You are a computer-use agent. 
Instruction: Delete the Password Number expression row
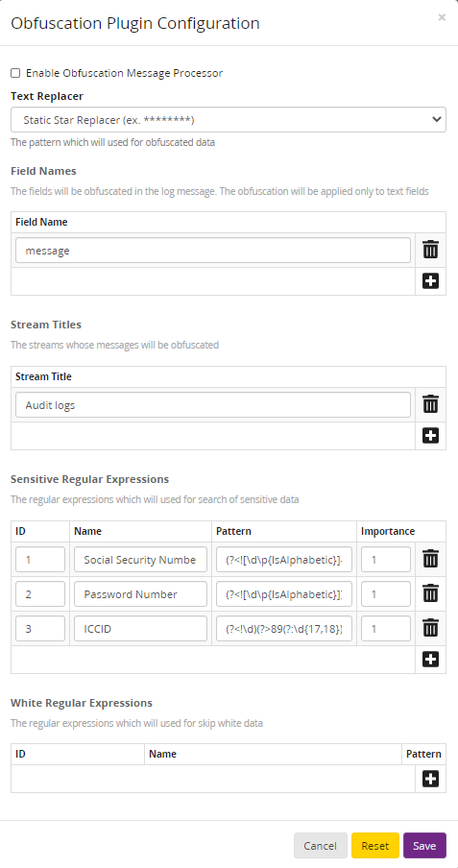coord(430,594)
